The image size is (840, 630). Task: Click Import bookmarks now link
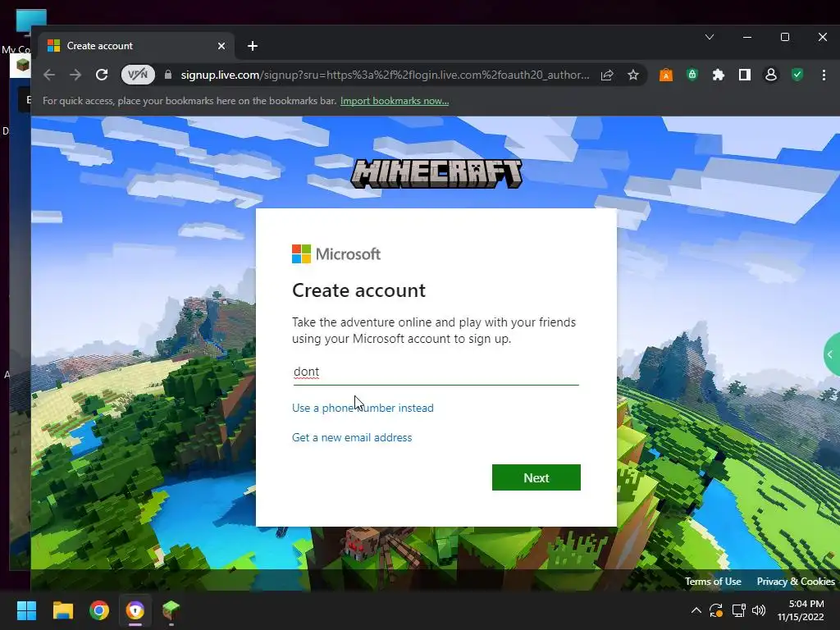pos(395,101)
